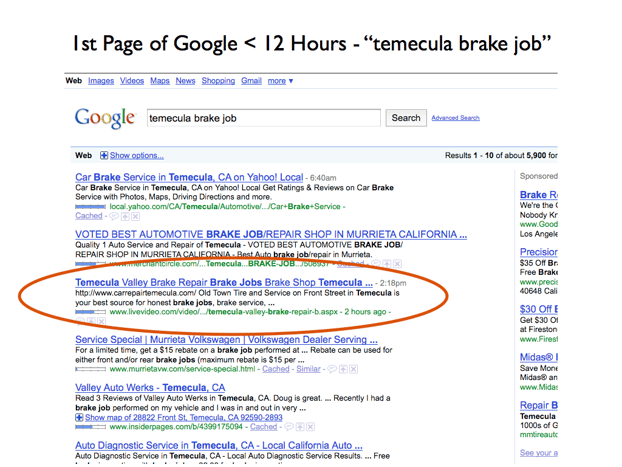The height and width of the screenshot is (467, 622).
Task: Open Gmail in the top navigation
Action: [251, 81]
